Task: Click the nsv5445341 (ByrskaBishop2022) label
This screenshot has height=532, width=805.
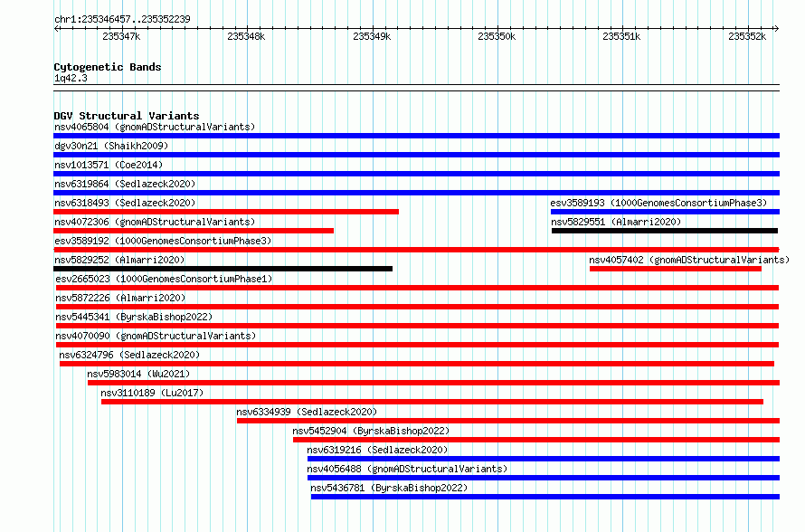Action: click(x=134, y=317)
